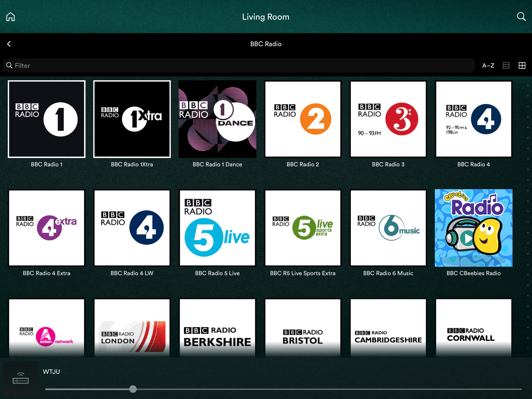Go to the Home screen icon

[11, 17]
